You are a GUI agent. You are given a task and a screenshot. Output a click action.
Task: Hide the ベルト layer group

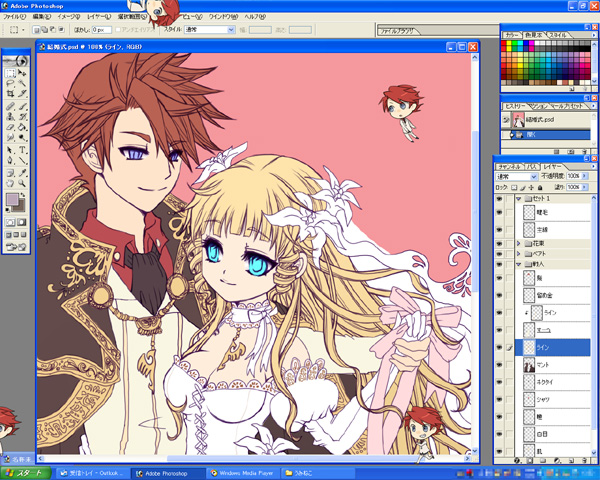coord(499,254)
